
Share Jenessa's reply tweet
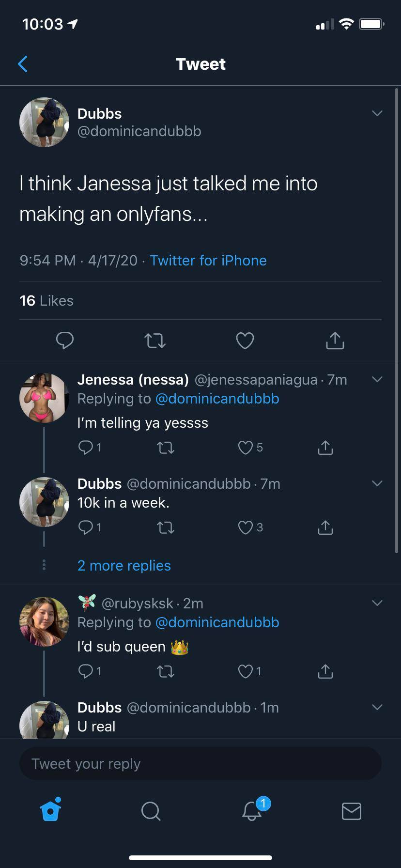[x=325, y=448]
